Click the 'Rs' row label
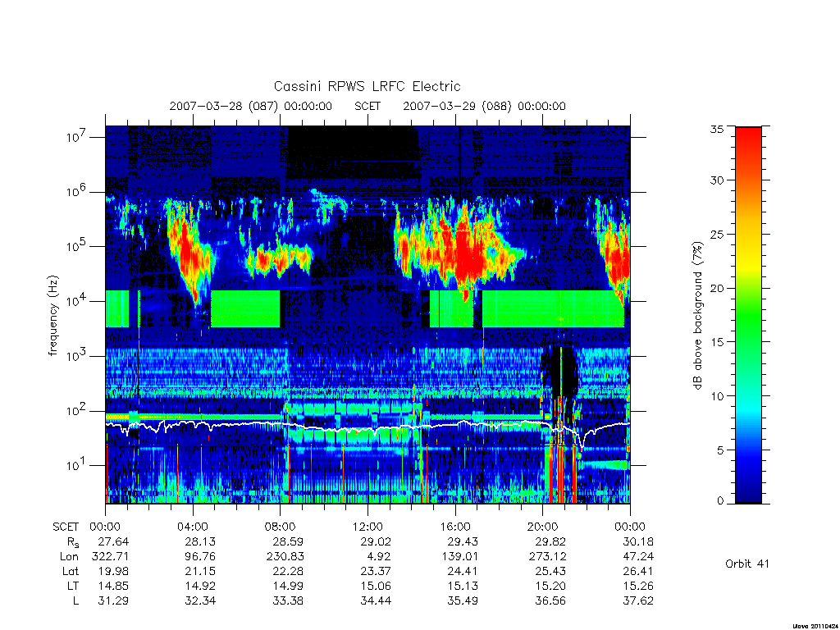 point(73,542)
